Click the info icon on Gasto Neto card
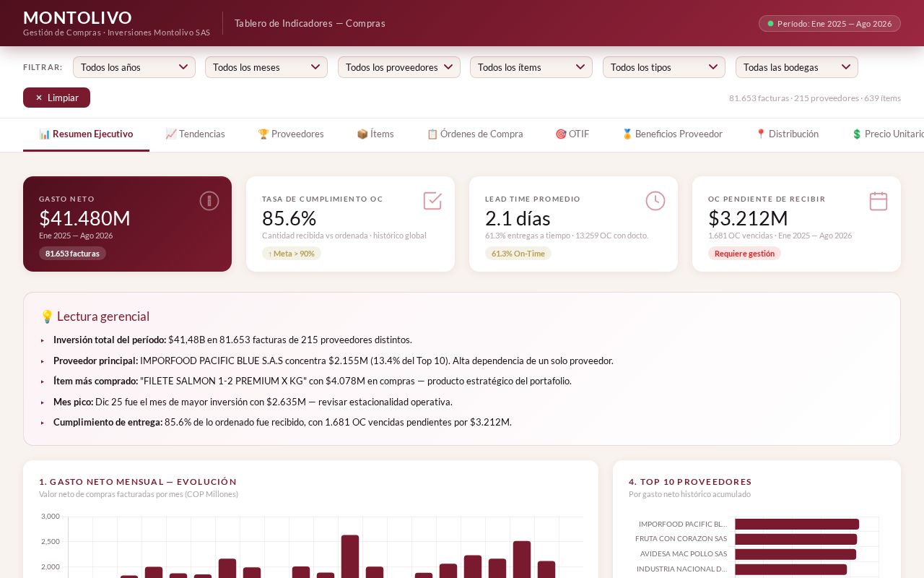Image resolution: width=924 pixels, height=578 pixels. [x=209, y=201]
